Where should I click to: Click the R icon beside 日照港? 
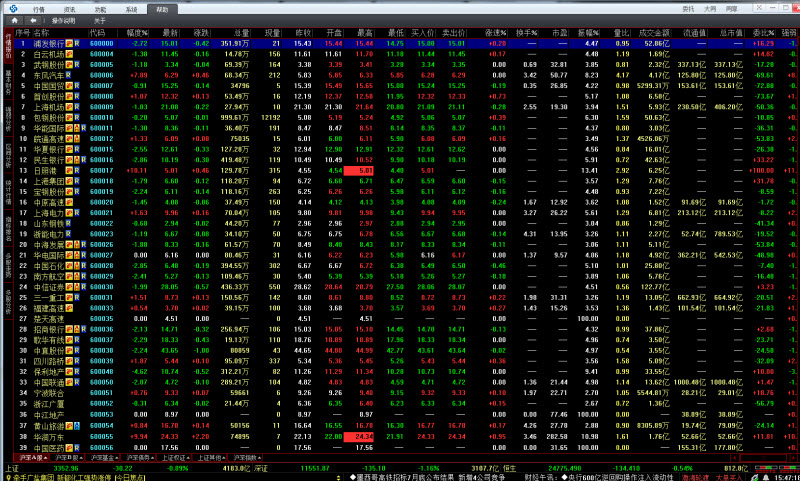77,170
